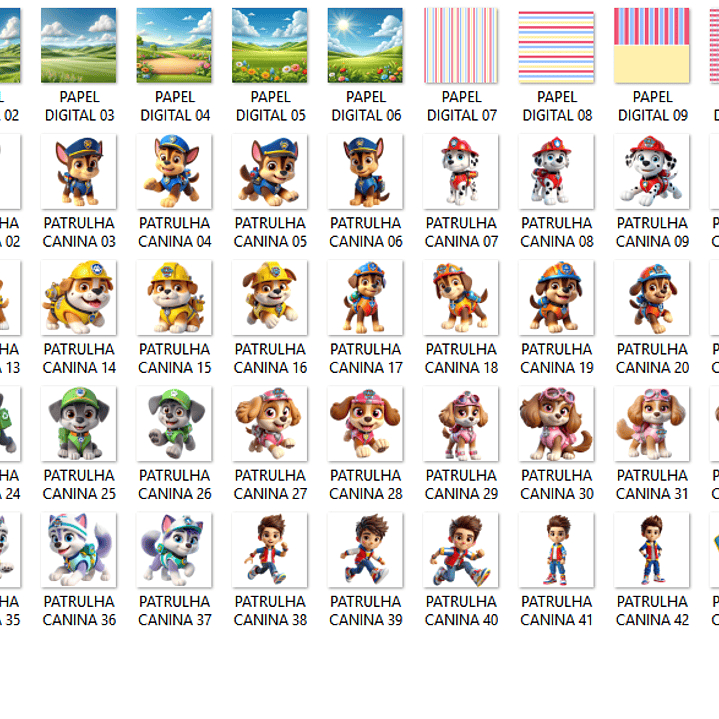Choose PAPEL DIGITAL 08 horizontal stripes pattern
Image resolution: width=719 pixels, height=719 pixels.
(556, 46)
